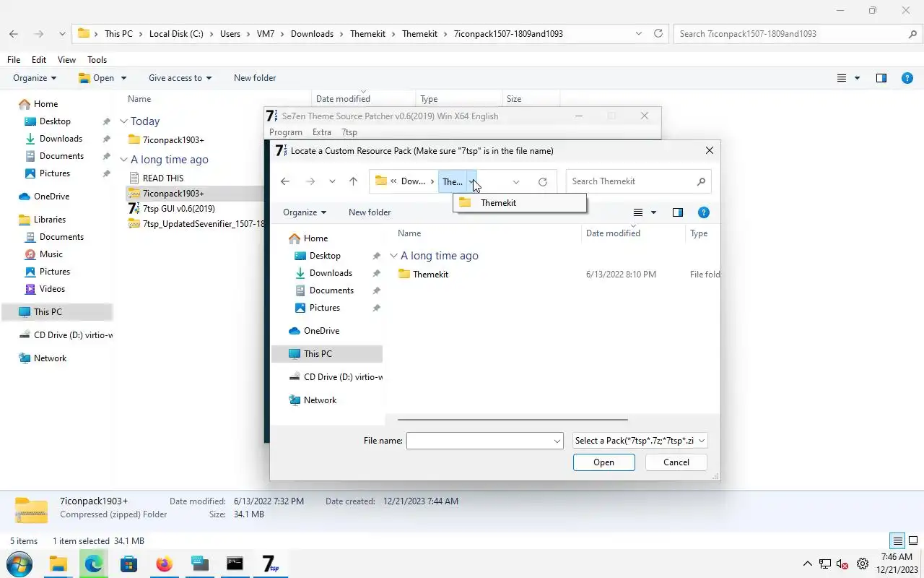Open Downloads in the dialog sidebar
This screenshot has width=924, height=578.
pos(331,273)
